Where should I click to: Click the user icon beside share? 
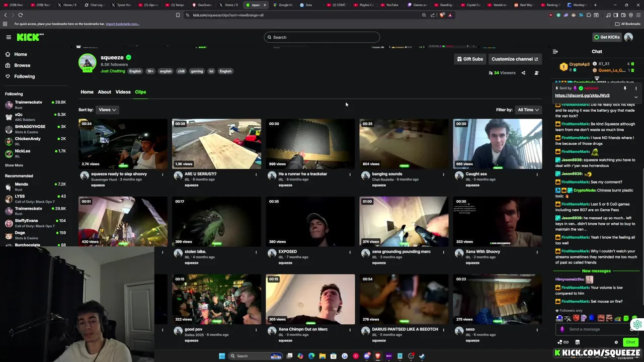click(536, 73)
